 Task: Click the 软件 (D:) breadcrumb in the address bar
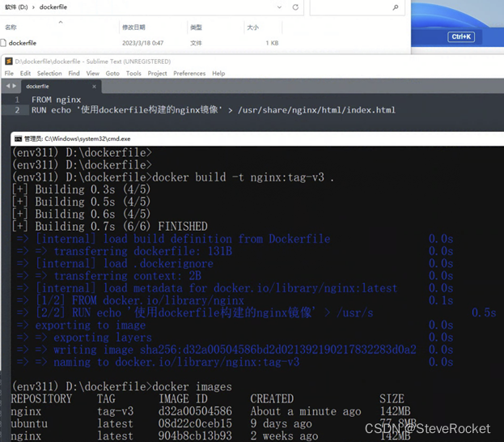tap(16, 6)
